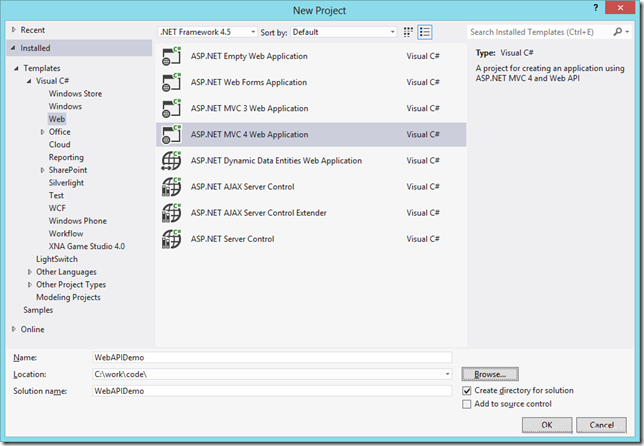644x446 pixels.
Task: Click the ASP.NET Empty Web Application icon
Action: tap(171, 57)
